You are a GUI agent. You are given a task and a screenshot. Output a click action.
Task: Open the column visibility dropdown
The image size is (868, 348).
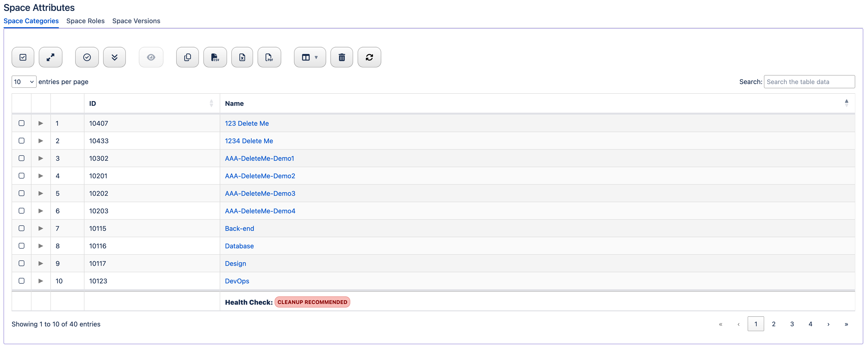(310, 57)
